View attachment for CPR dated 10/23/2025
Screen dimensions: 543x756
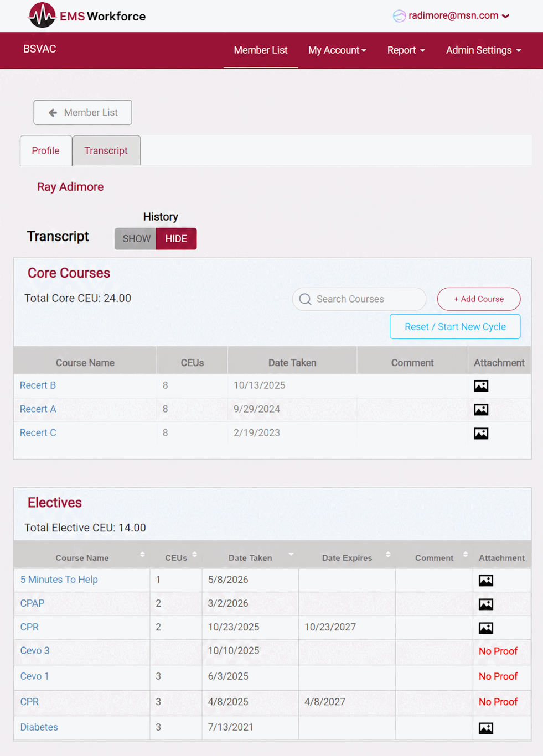[486, 628]
